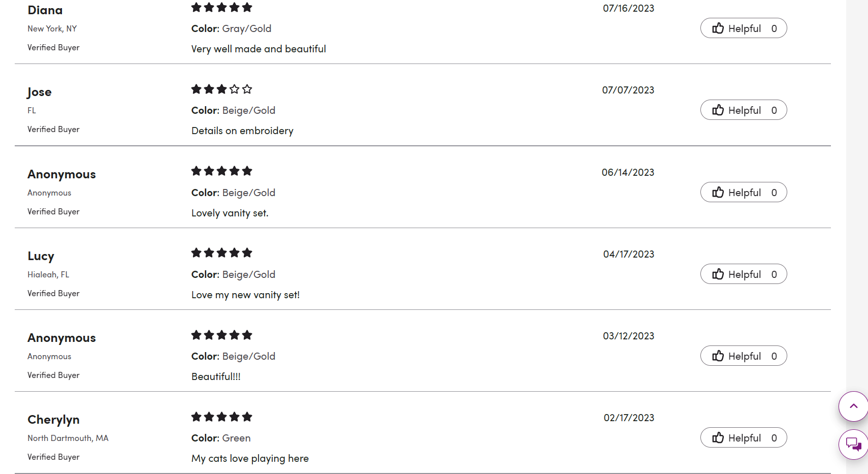Mark the "Lovely vanity set." review as Helpful
The height and width of the screenshot is (474, 868).
tap(744, 193)
